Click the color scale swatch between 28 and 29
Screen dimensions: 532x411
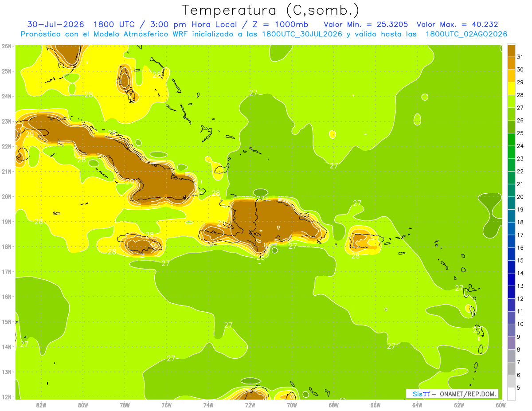point(511,89)
